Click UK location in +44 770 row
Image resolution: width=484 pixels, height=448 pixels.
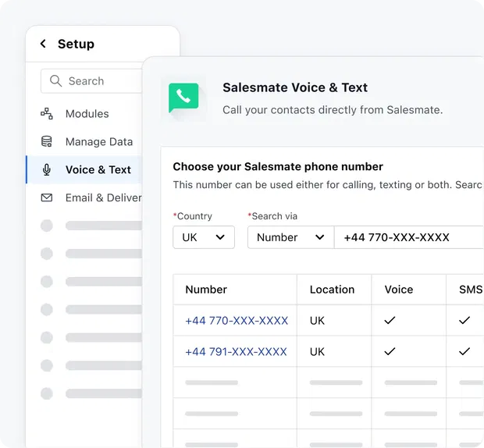(317, 321)
